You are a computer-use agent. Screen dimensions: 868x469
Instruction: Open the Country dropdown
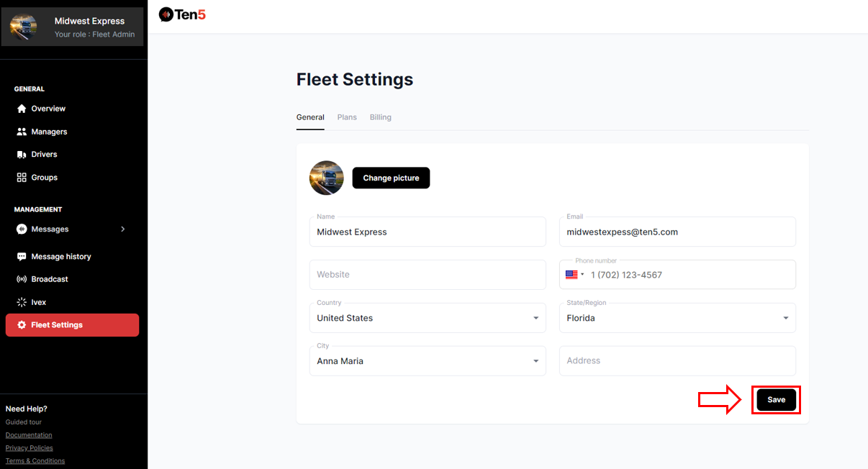click(x=535, y=318)
